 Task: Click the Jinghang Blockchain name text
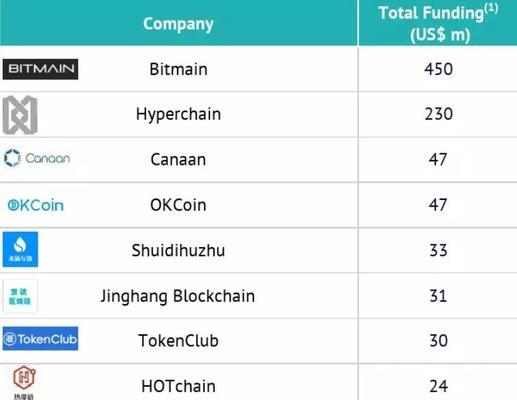[178, 296]
